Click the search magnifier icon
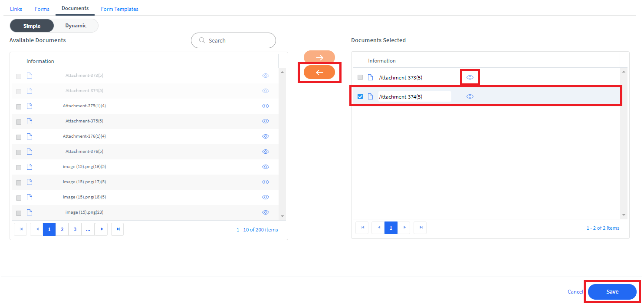The height and width of the screenshot is (304, 644). (x=202, y=40)
